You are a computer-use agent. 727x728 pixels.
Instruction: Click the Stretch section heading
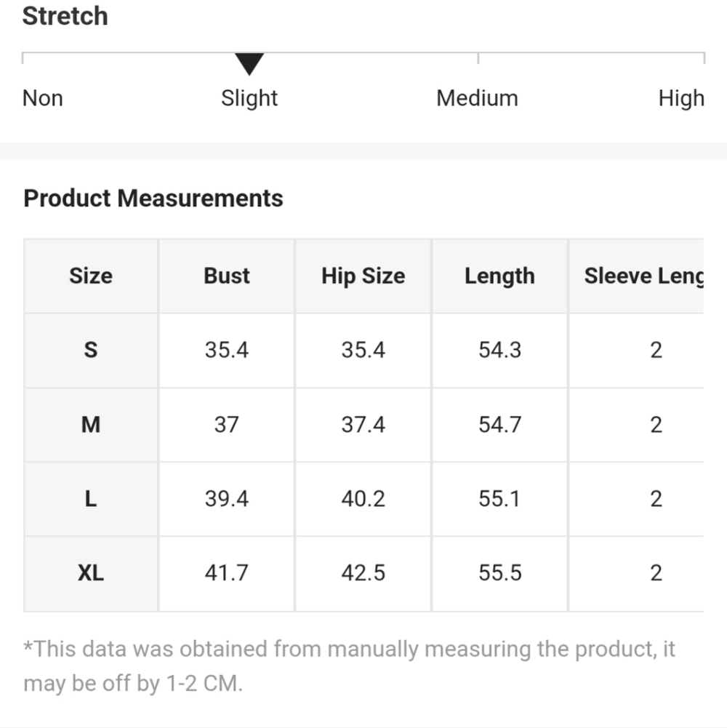point(65,16)
